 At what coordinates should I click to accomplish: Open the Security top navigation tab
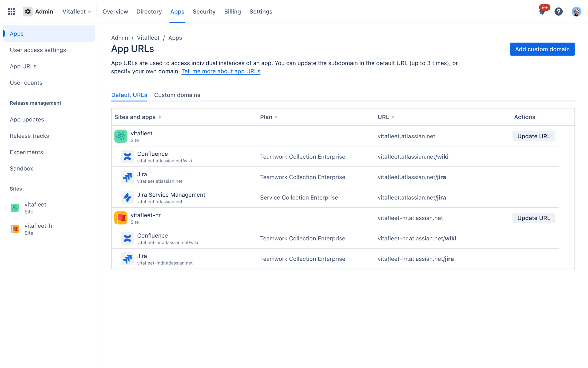tap(204, 12)
